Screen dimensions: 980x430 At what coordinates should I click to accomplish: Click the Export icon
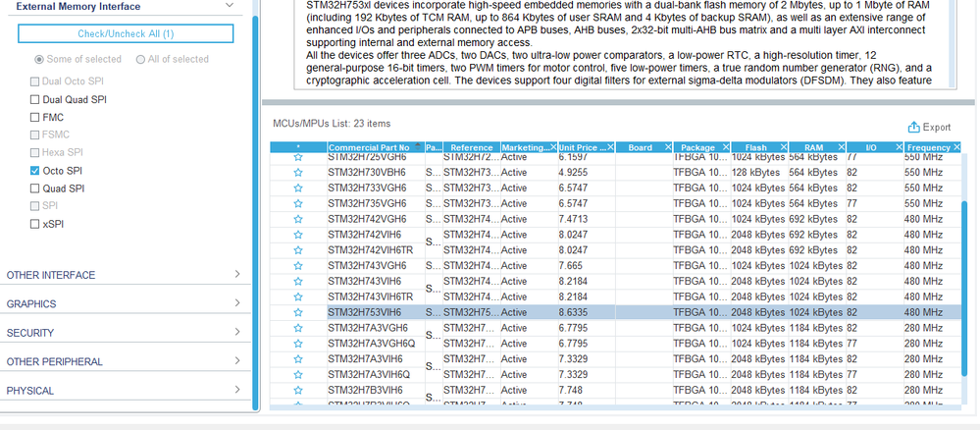[x=913, y=127]
